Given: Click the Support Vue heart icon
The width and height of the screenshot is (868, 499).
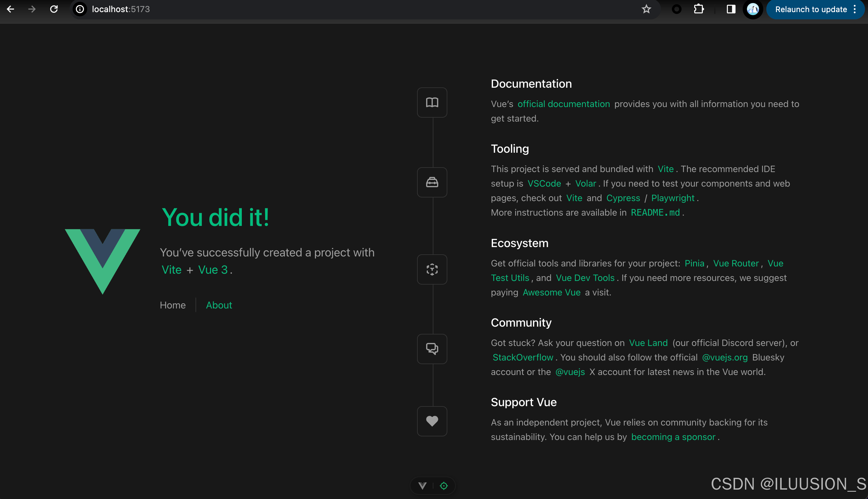Looking at the screenshot, I should pyautogui.click(x=432, y=421).
